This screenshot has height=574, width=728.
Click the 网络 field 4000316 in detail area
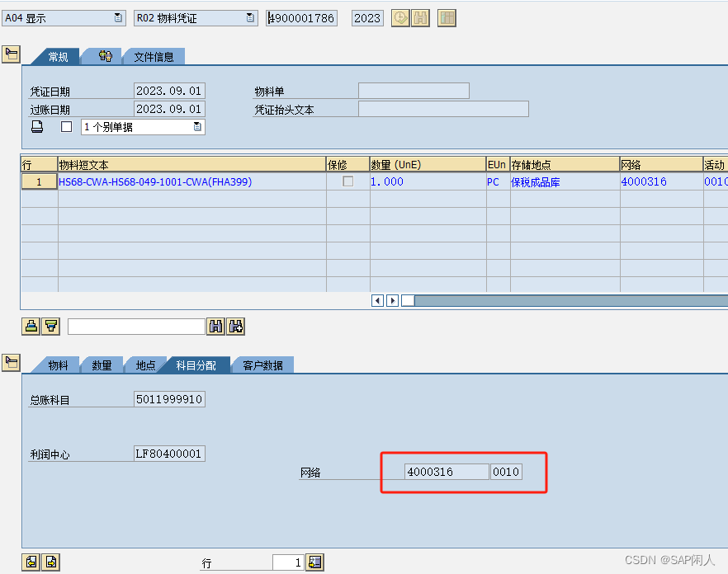pyautogui.click(x=447, y=472)
